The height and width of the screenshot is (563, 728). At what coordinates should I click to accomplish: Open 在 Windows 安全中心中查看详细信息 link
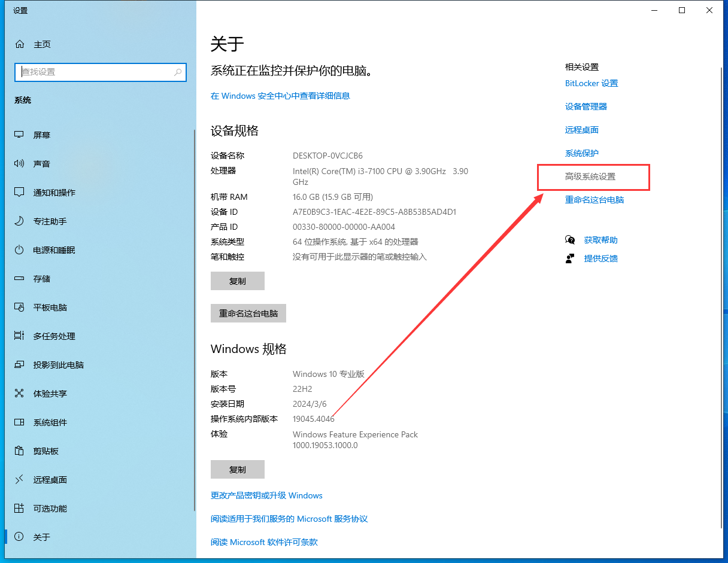coord(280,96)
